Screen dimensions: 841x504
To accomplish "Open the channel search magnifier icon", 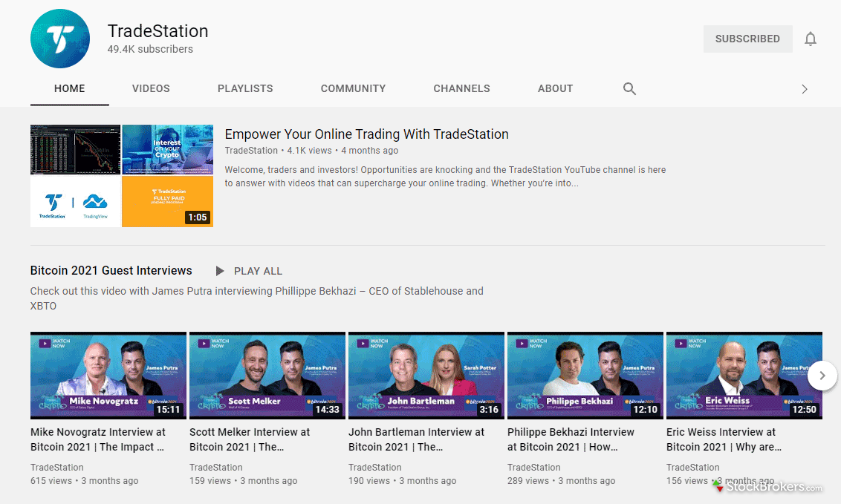I will [x=629, y=89].
